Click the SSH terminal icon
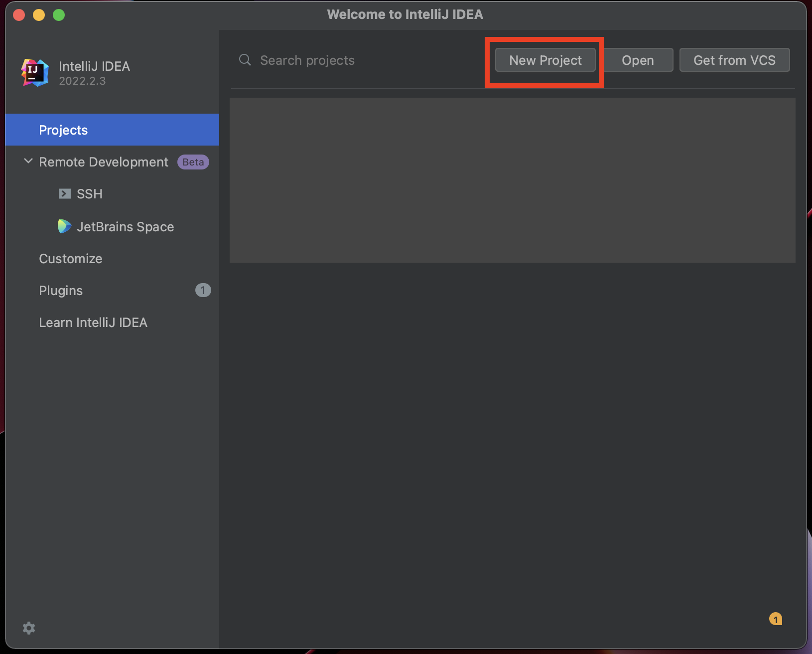The width and height of the screenshot is (812, 654). click(x=65, y=194)
